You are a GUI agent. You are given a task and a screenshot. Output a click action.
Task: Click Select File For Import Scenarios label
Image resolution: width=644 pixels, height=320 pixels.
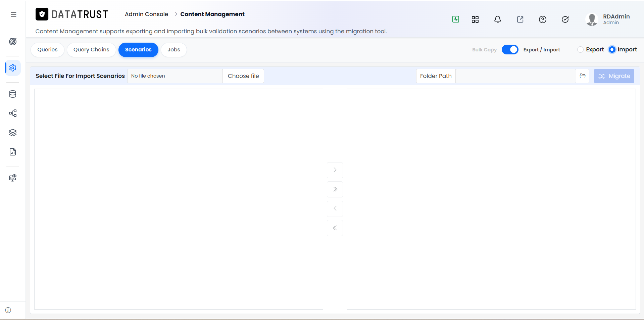(x=80, y=76)
